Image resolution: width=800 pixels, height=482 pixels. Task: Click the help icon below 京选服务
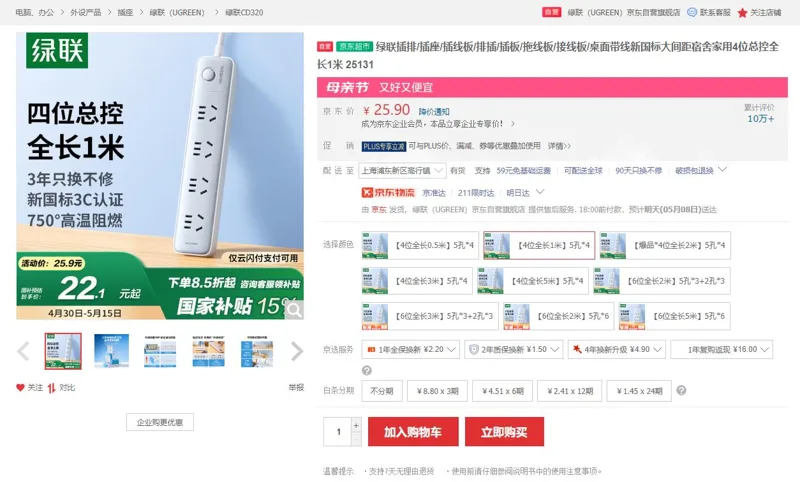pyautogui.click(x=367, y=370)
